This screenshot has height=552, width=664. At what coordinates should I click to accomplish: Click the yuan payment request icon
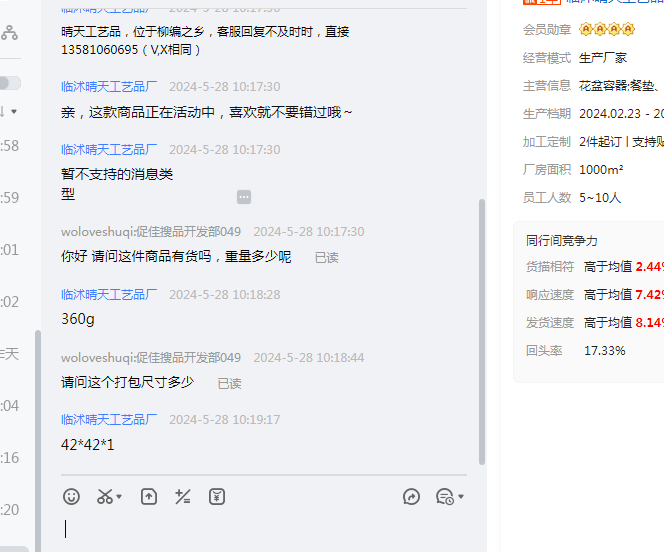tap(217, 497)
